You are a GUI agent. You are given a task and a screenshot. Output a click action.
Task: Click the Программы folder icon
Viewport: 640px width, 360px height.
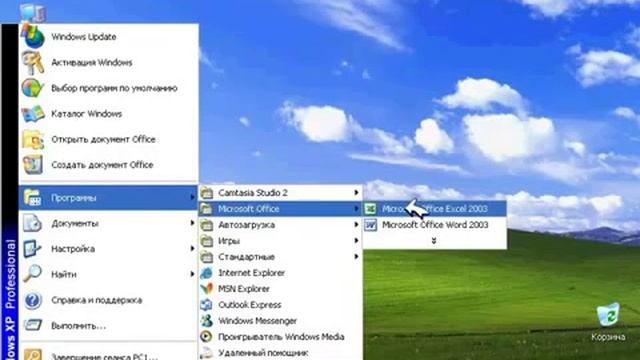pos(32,198)
